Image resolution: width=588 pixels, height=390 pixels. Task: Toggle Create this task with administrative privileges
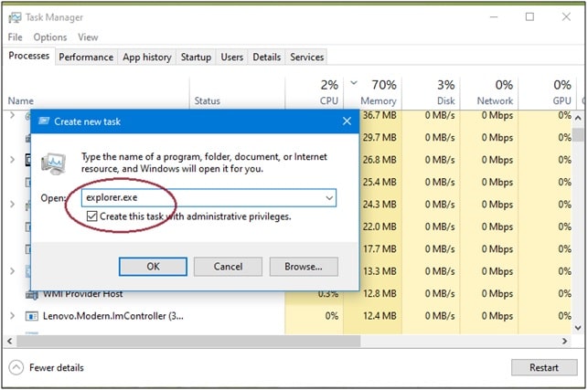91,216
